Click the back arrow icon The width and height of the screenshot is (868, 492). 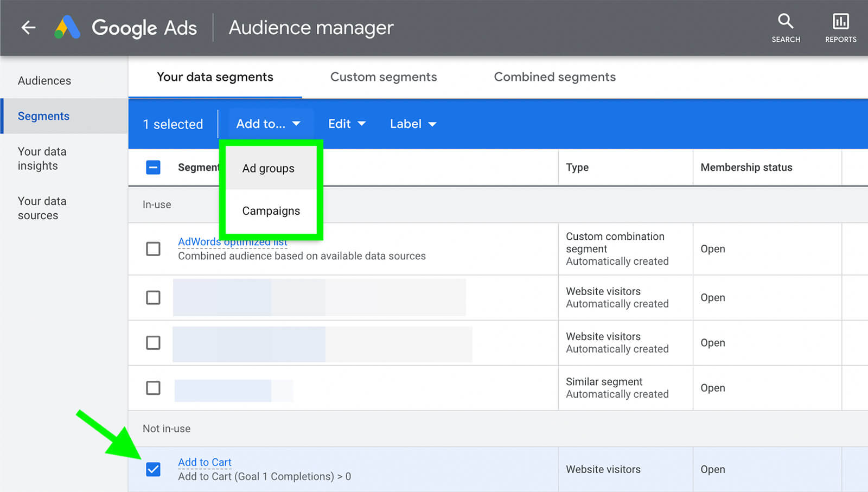click(28, 27)
